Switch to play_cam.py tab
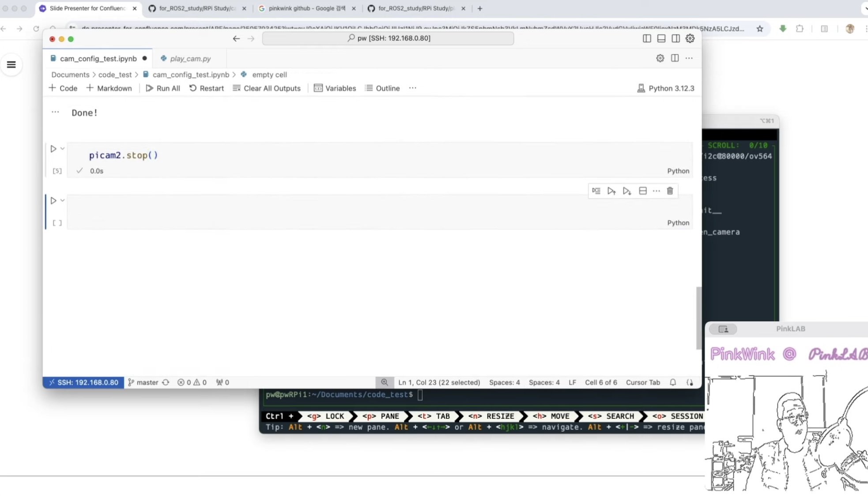 pos(190,59)
